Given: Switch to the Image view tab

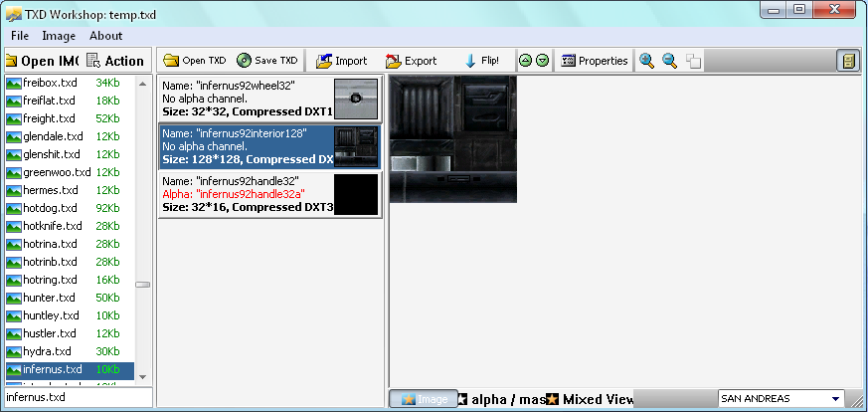Looking at the screenshot, I should coord(424,399).
